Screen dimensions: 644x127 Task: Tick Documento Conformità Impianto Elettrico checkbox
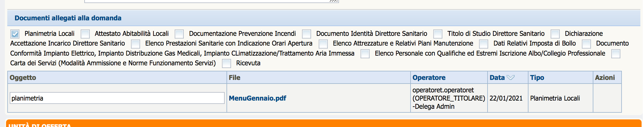click(x=586, y=44)
